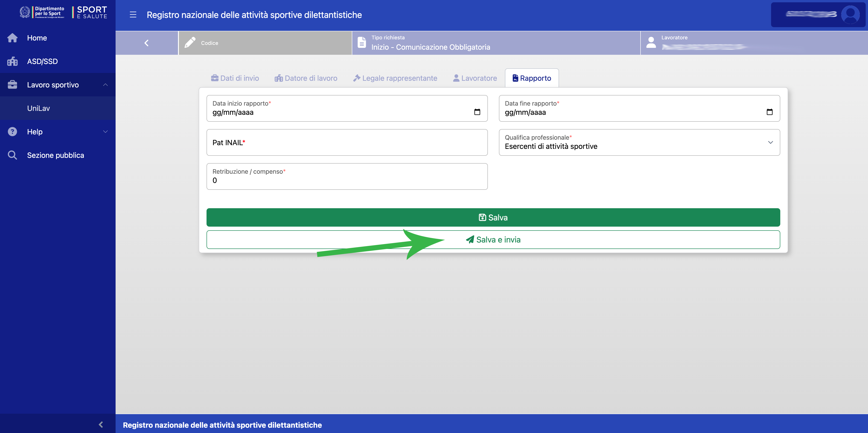Image resolution: width=868 pixels, height=433 pixels.
Task: Select UniLav in the sidebar
Action: [38, 108]
